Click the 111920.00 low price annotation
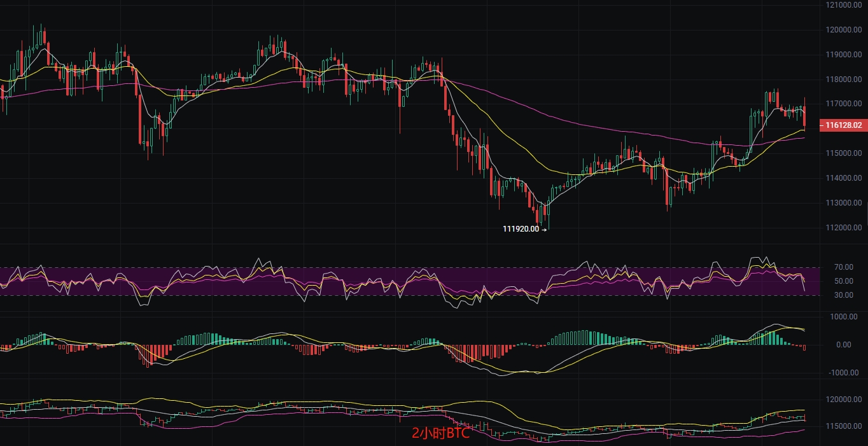This screenshot has height=446, width=868. [524, 229]
